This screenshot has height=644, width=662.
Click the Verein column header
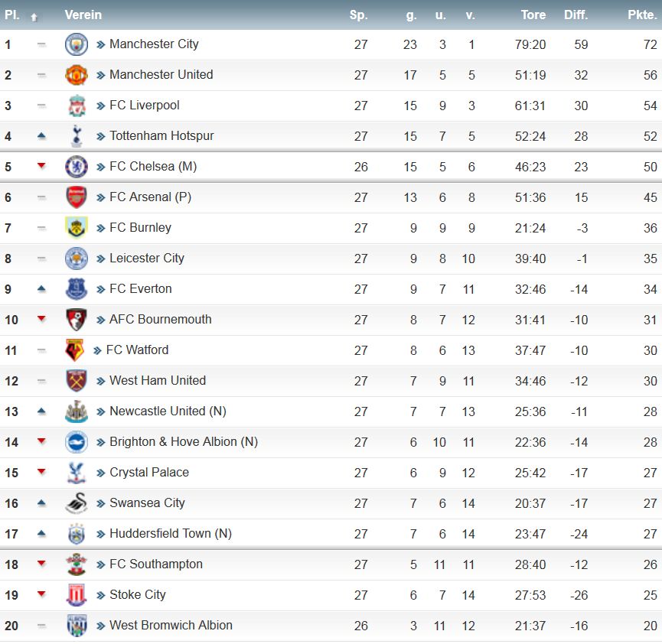point(83,15)
